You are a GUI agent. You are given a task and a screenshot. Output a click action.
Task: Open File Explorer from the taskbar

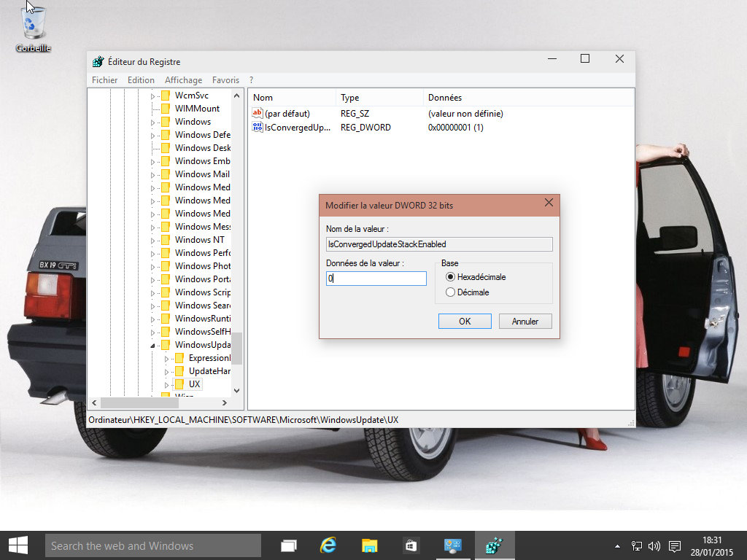370,545
